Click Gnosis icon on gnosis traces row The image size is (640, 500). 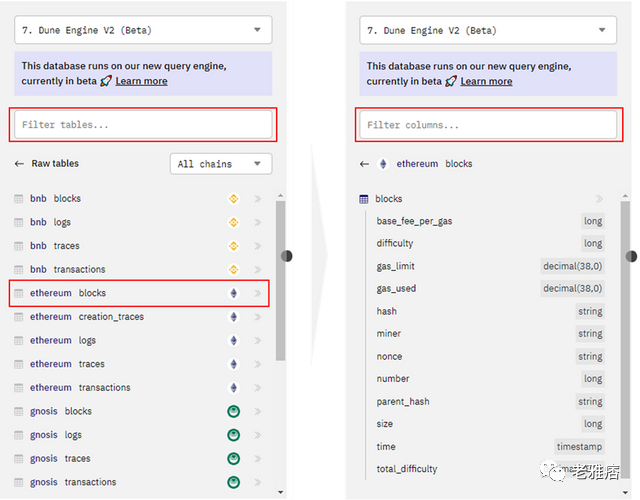tap(233, 459)
